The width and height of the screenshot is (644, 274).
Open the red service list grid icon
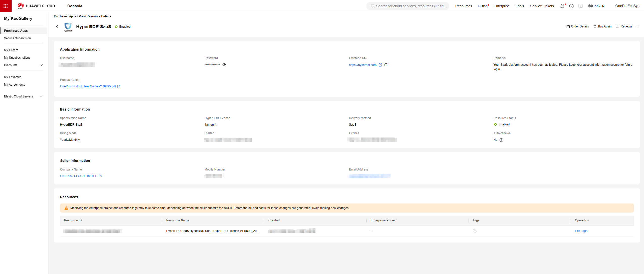[x=6, y=6]
